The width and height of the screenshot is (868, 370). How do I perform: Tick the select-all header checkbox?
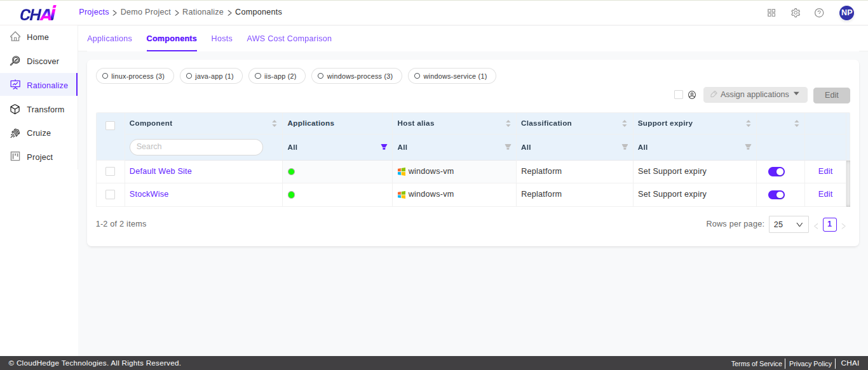point(111,125)
